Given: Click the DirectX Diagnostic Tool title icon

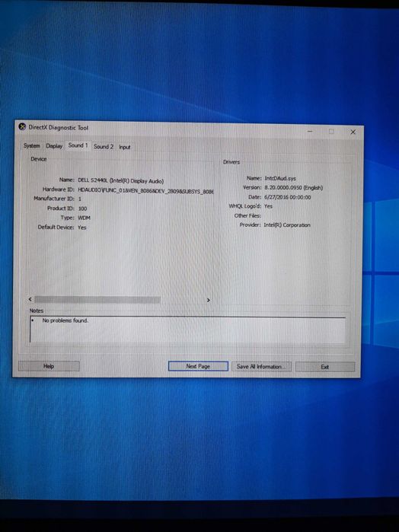Looking at the screenshot, I should tap(22, 127).
